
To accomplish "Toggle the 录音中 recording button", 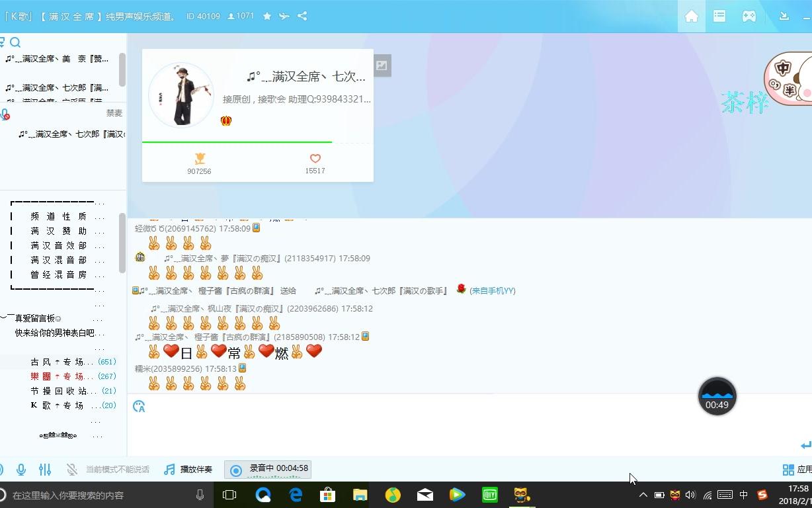I will tap(268, 470).
